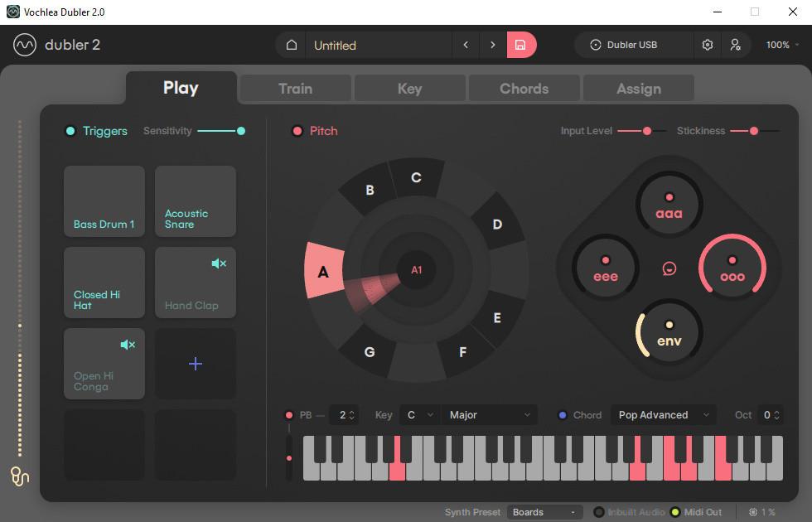Click the Vochlea hand logo in bottom left

click(18, 476)
